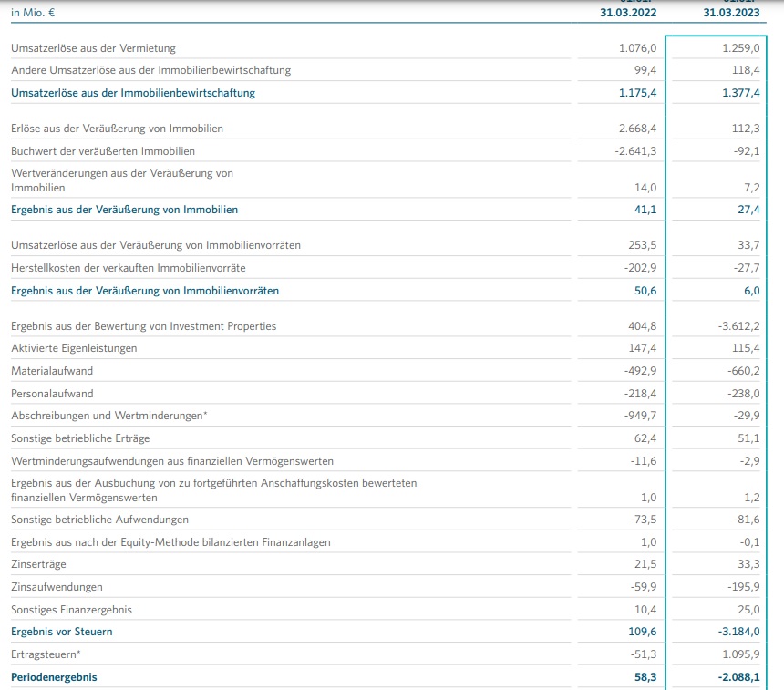Click 'Periodenergebnis' total label

(x=54, y=677)
